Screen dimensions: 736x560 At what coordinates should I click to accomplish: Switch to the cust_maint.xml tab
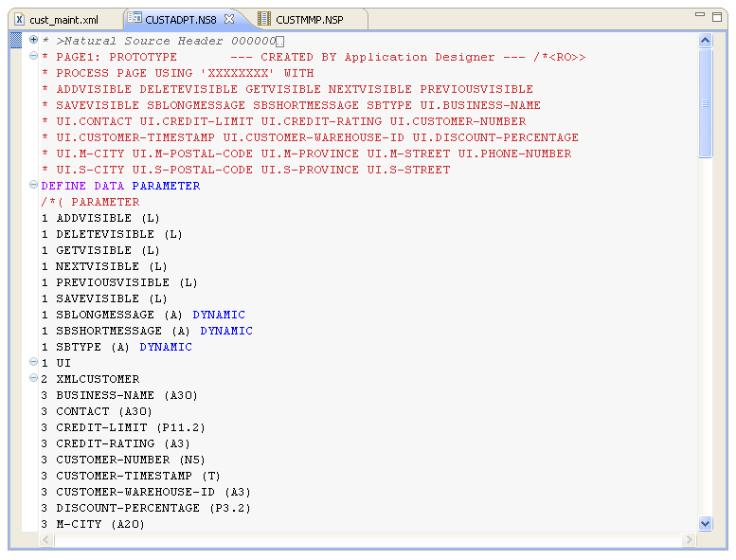pyautogui.click(x=63, y=20)
